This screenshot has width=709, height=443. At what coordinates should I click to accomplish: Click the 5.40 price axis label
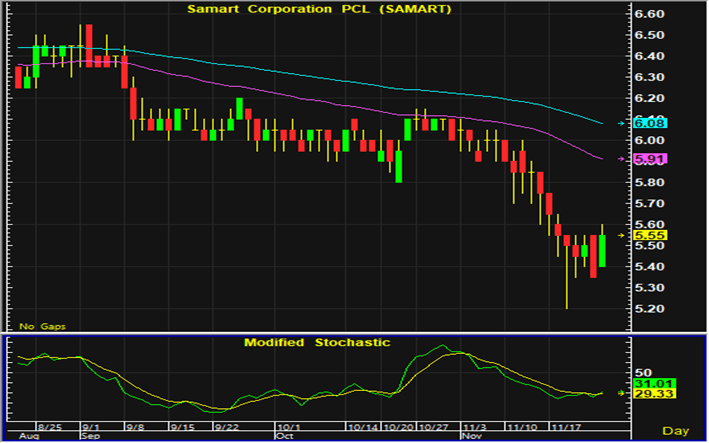(x=650, y=267)
